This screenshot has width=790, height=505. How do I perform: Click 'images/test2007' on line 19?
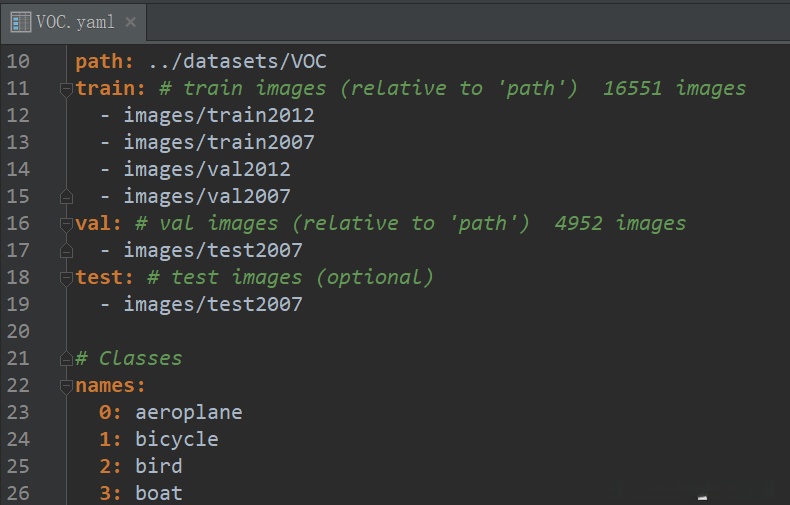point(213,304)
